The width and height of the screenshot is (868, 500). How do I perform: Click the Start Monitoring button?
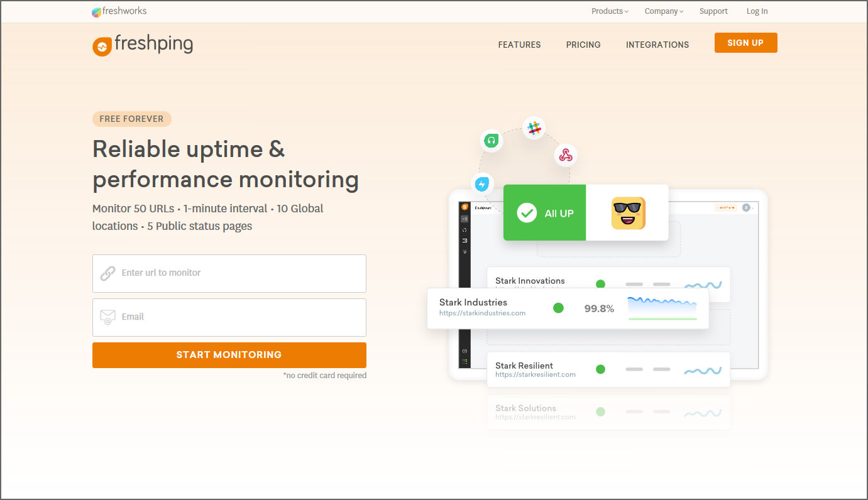tap(229, 355)
